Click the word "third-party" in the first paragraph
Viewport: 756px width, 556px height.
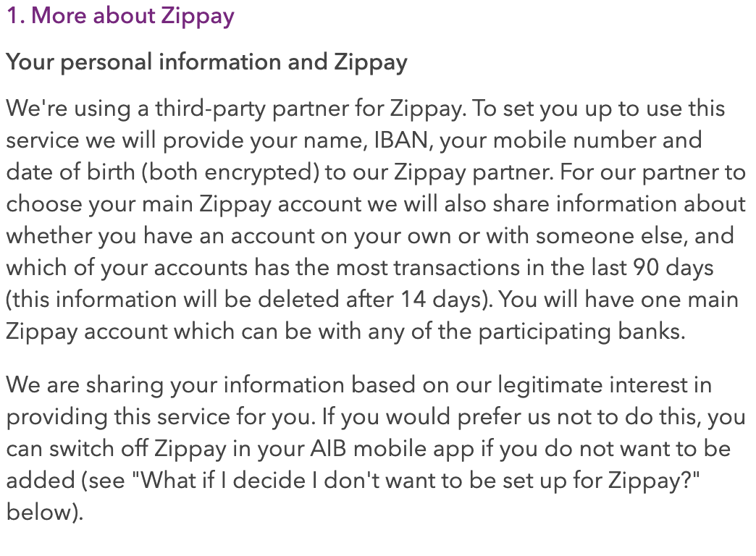[x=211, y=109]
